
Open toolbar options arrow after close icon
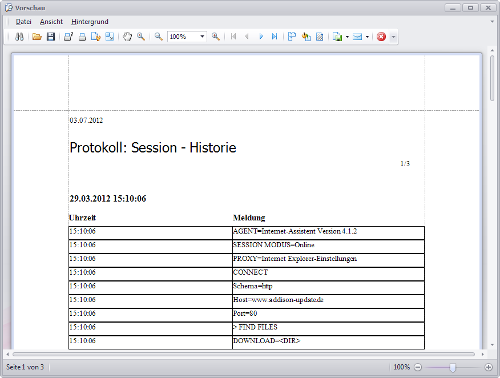click(x=393, y=37)
